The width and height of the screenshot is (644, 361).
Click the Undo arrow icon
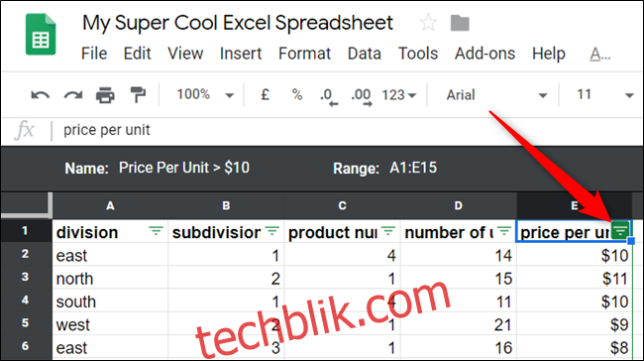(41, 95)
